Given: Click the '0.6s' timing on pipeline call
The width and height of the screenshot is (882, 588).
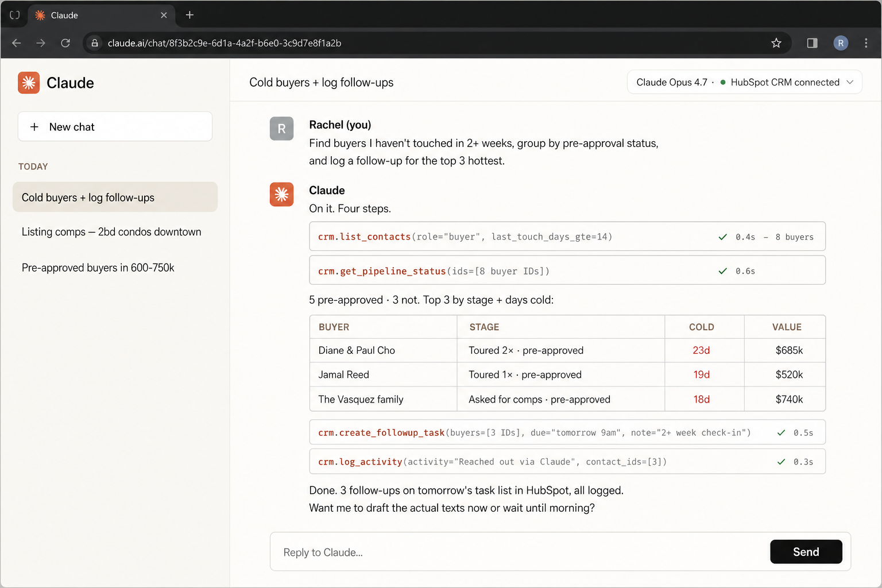Looking at the screenshot, I should pyautogui.click(x=745, y=271).
